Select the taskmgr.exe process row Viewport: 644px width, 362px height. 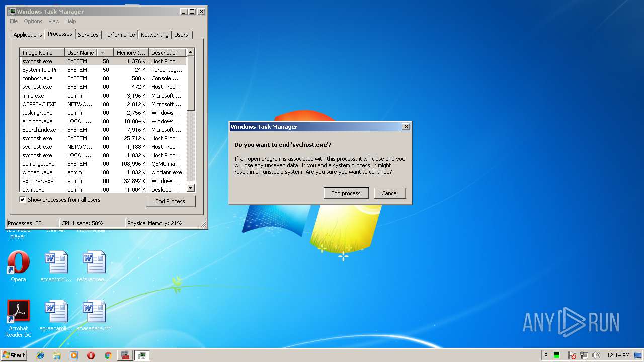(103, 113)
